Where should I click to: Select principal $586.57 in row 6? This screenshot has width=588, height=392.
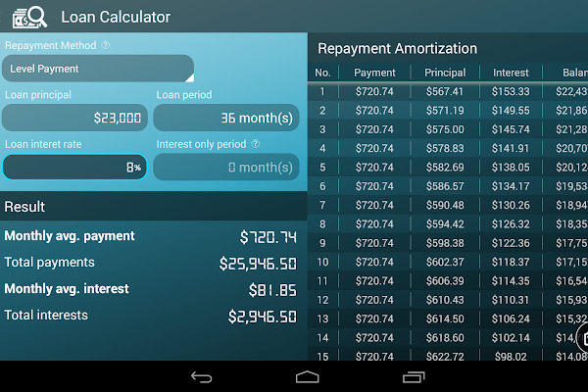[445, 186]
